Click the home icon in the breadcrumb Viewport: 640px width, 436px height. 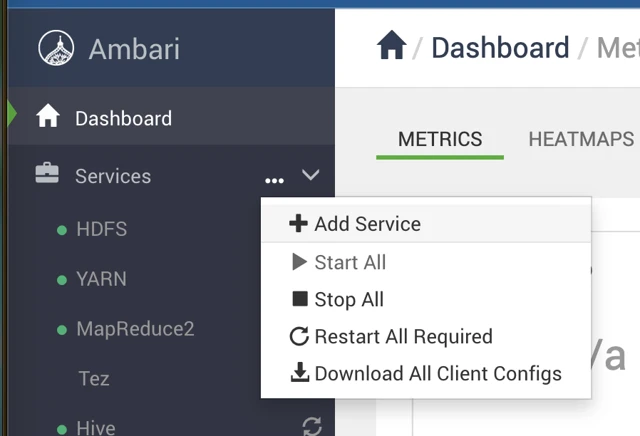(391, 45)
